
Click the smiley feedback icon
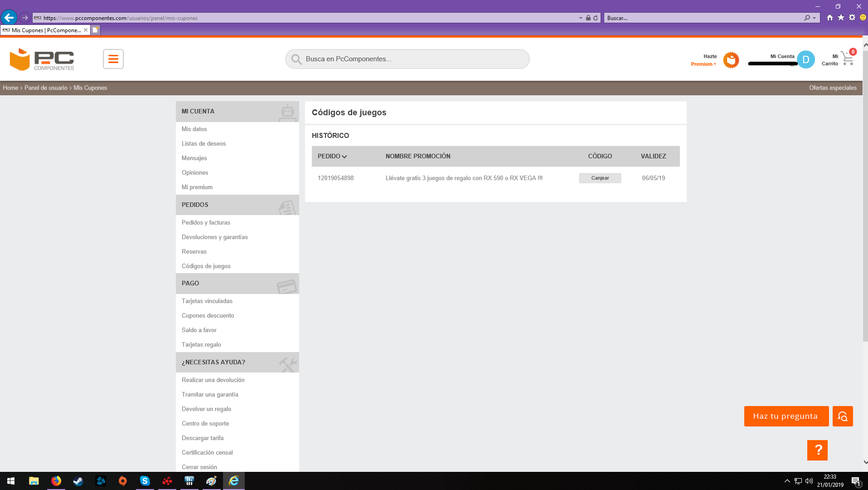(x=863, y=18)
